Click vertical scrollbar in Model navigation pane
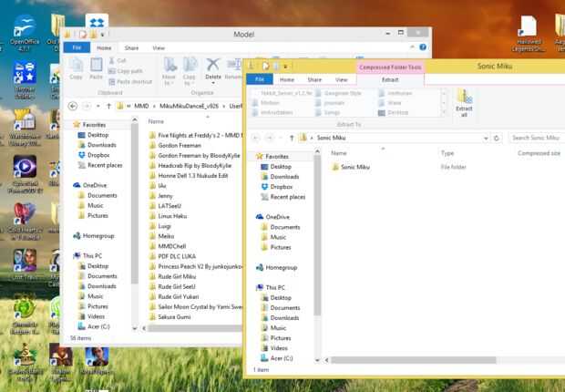 134,202
